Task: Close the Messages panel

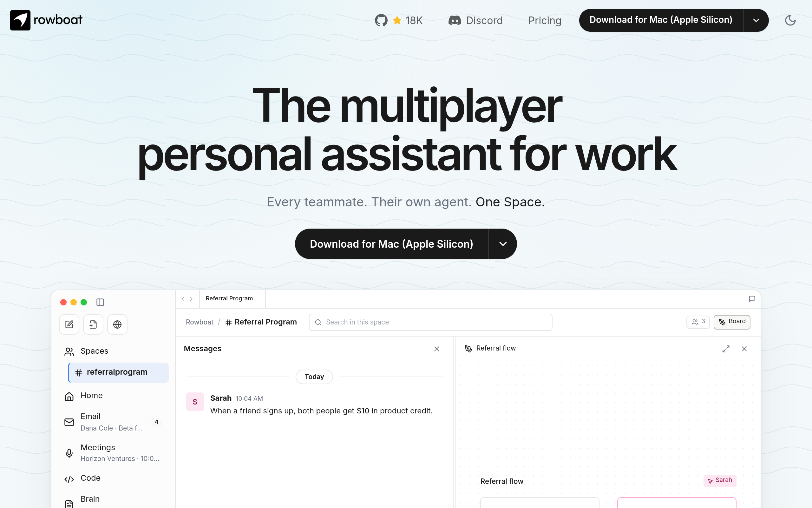Action: tap(436, 349)
